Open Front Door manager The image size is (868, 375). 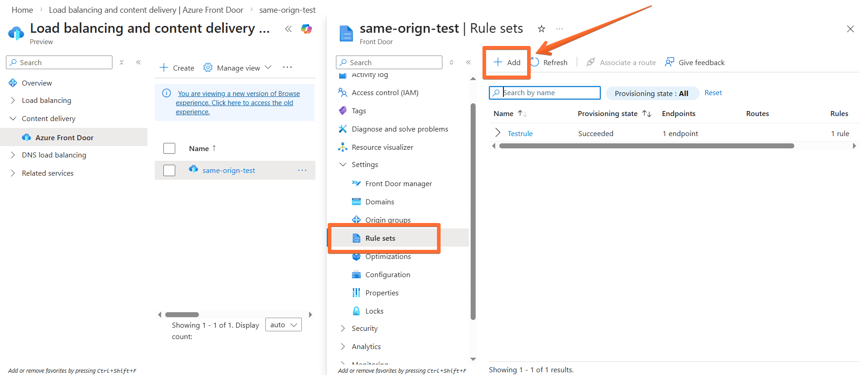click(x=398, y=184)
